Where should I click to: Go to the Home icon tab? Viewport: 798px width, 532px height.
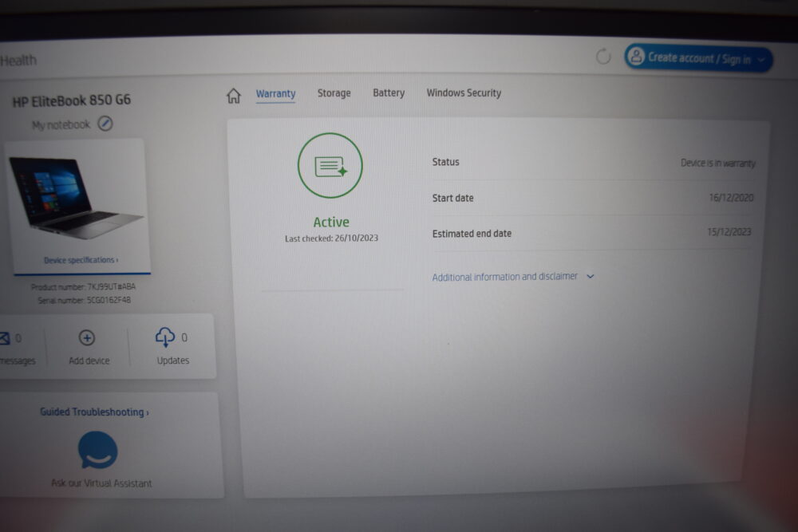tap(234, 95)
